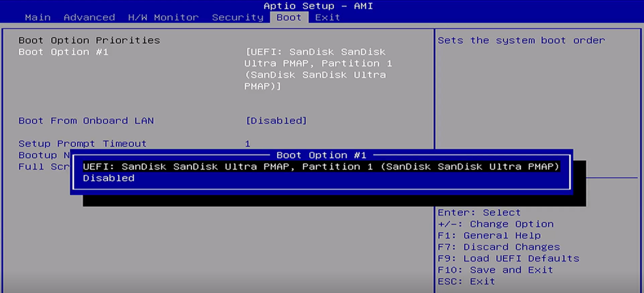Click the 'F1: General Help' hint
Screen dimensions: 644x293
(x=489, y=236)
